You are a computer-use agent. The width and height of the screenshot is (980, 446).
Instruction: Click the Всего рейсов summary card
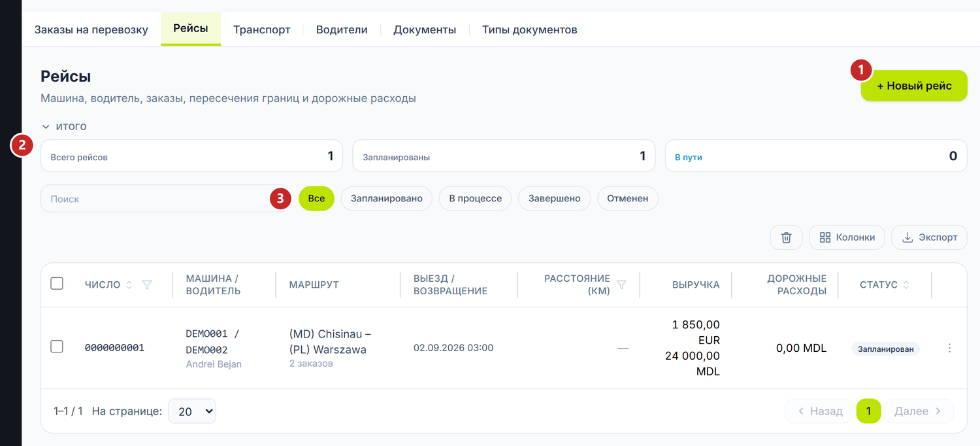pyautogui.click(x=191, y=156)
